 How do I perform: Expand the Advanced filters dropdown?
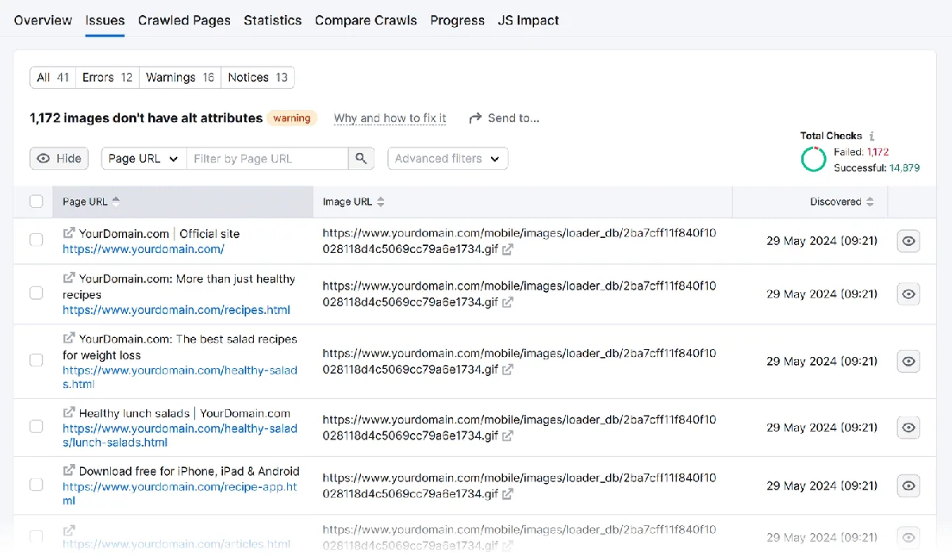[447, 159]
